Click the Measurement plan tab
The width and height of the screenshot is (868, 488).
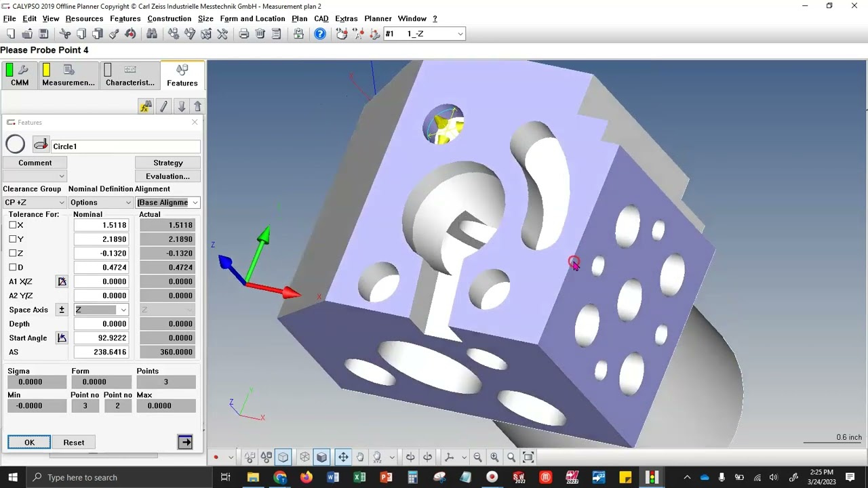point(68,75)
